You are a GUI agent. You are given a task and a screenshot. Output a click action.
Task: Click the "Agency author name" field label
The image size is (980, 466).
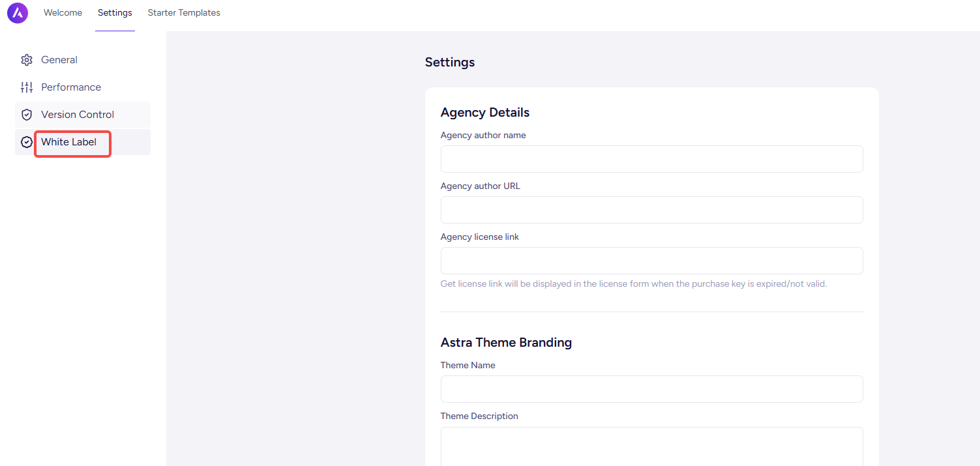click(x=483, y=136)
